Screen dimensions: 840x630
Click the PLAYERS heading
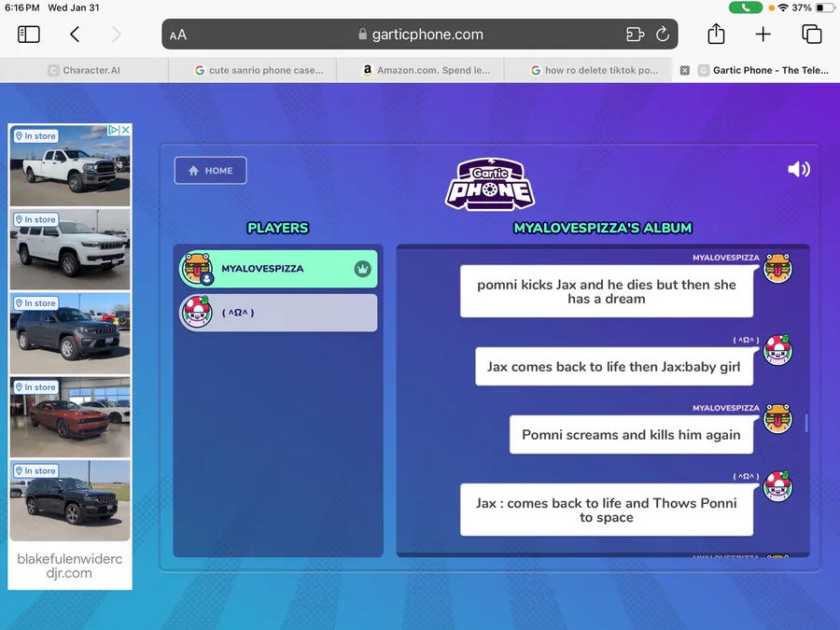(277, 229)
